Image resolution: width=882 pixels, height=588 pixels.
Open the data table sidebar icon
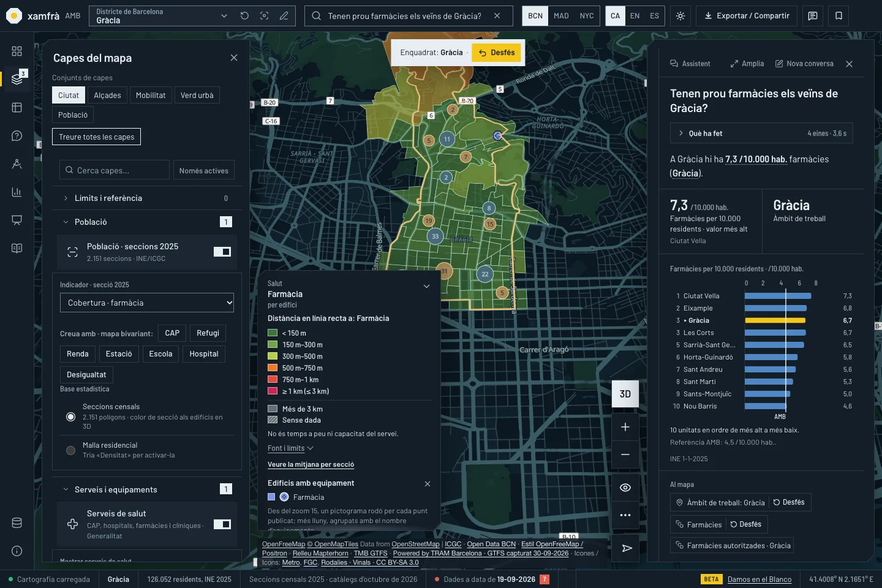click(17, 107)
